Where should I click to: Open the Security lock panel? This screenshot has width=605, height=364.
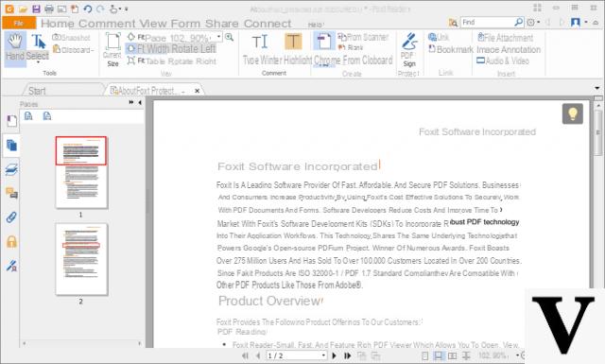click(11, 242)
